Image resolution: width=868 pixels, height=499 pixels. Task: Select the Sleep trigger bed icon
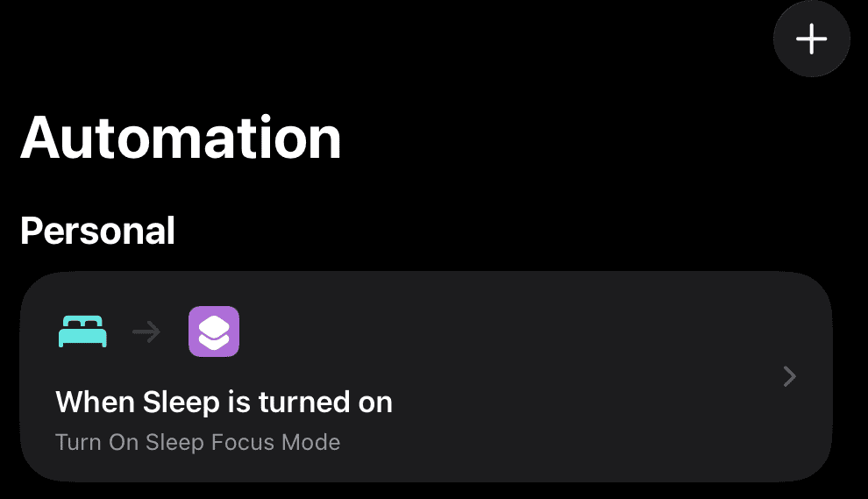point(82,331)
